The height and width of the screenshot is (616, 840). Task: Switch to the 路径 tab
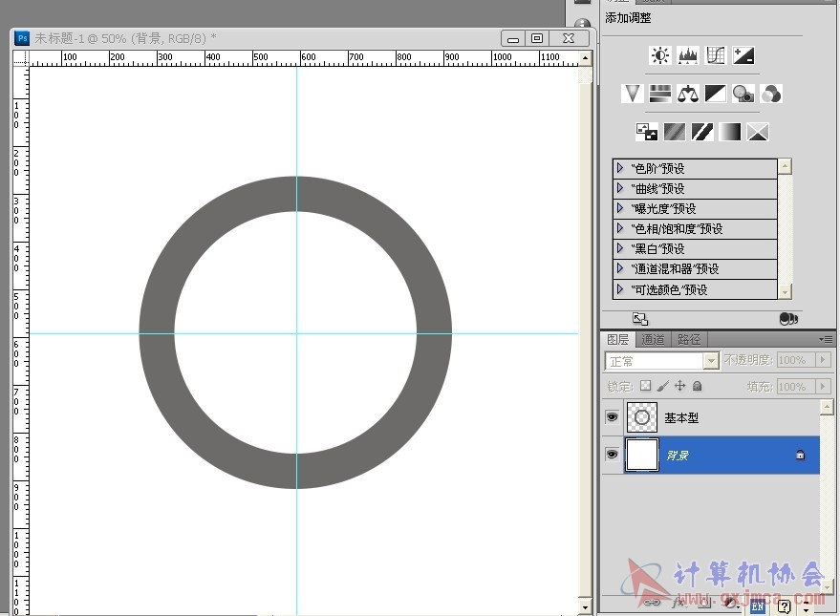coord(689,339)
